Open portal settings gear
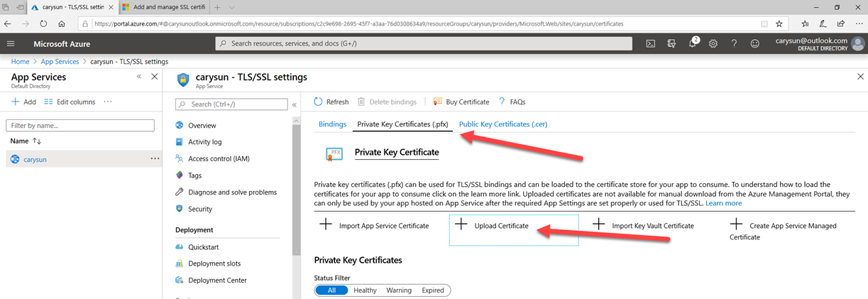The width and height of the screenshot is (868, 299). 713,43
